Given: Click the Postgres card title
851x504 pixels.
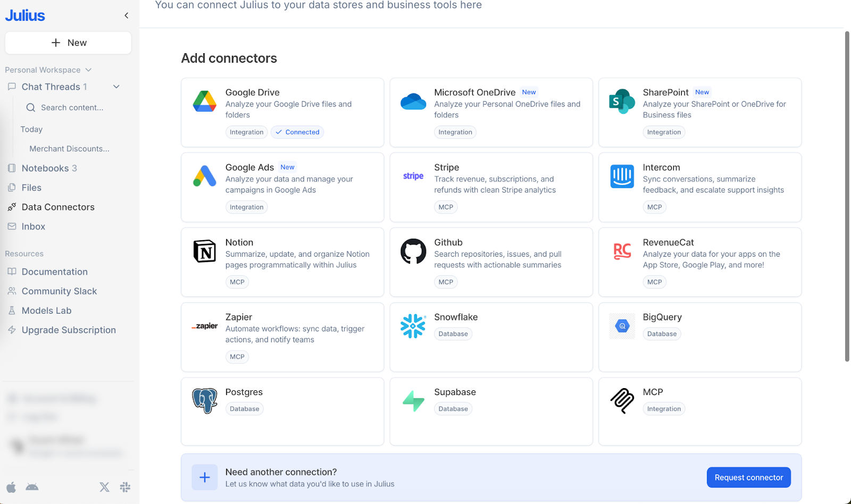Looking at the screenshot, I should tap(244, 392).
